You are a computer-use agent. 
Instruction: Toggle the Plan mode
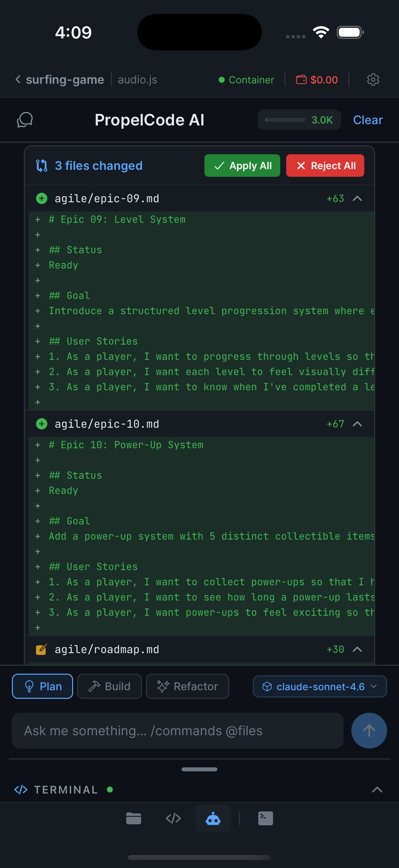tap(42, 686)
